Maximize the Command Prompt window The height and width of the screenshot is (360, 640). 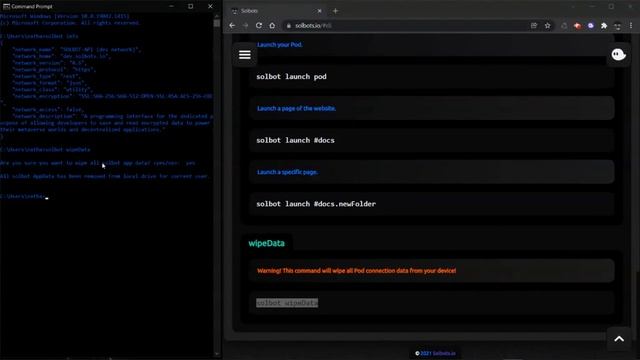(x=191, y=6)
